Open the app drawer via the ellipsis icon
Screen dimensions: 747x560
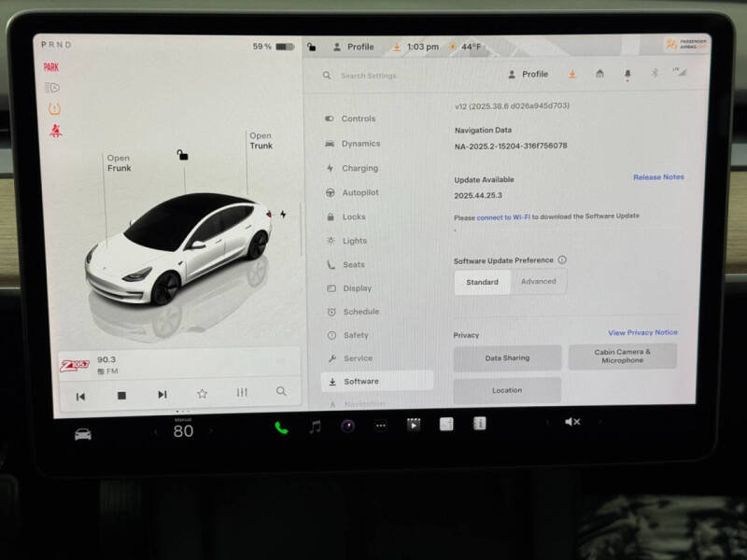click(x=381, y=426)
